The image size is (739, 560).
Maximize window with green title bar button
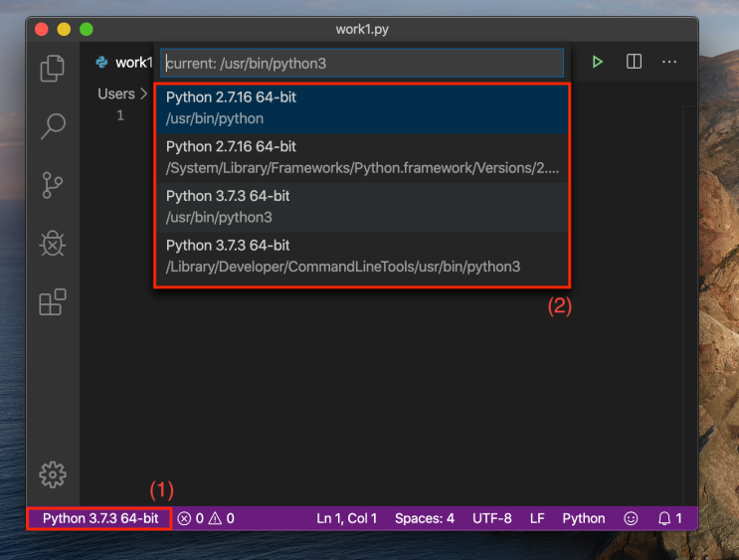point(87,29)
